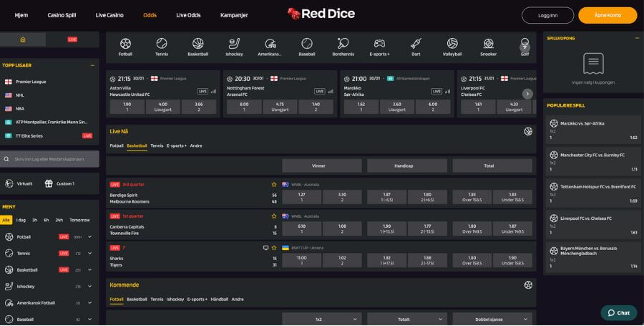Open Marokko vs. Sør-Afrika popular bet
Viewport: 644px width, 326px height.
pos(593,130)
